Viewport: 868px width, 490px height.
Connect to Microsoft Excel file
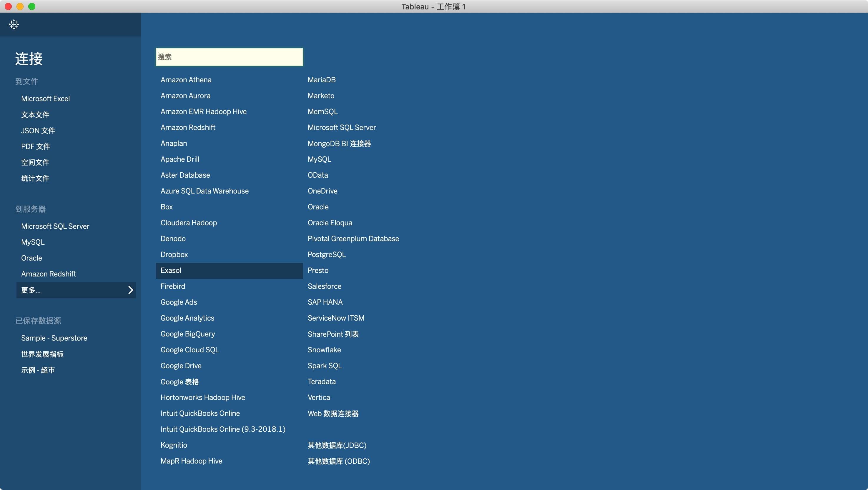pos(46,99)
